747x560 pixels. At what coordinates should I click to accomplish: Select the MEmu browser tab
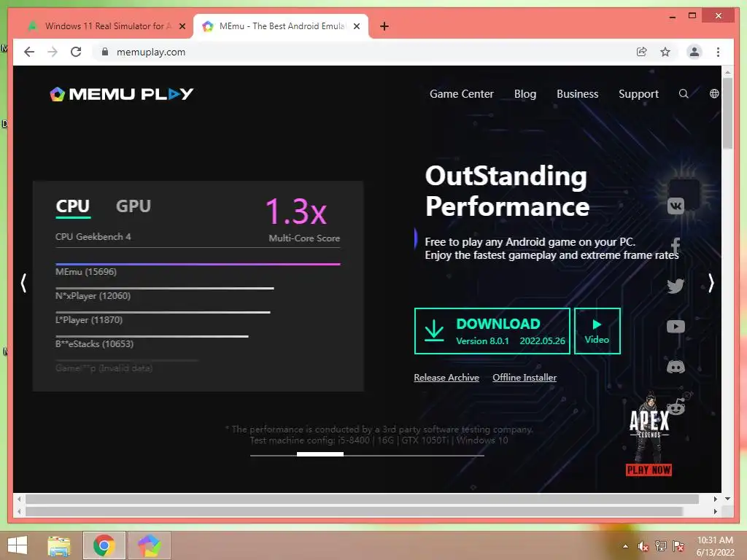click(281, 26)
